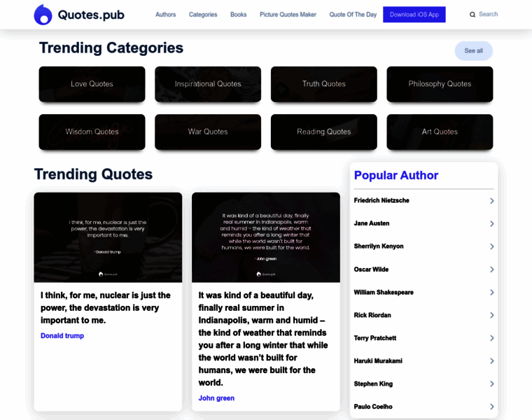The width and height of the screenshot is (532, 420).
Task: Open the Authors menu item
Action: click(166, 15)
